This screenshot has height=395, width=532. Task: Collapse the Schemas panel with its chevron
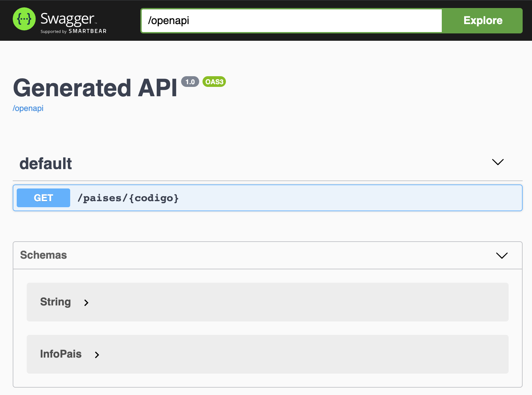tap(502, 256)
